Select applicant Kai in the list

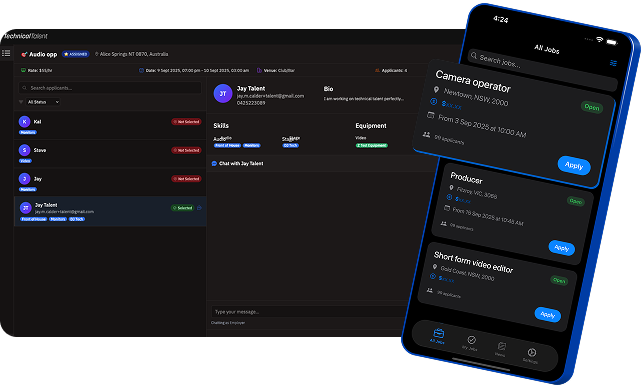tap(110, 125)
